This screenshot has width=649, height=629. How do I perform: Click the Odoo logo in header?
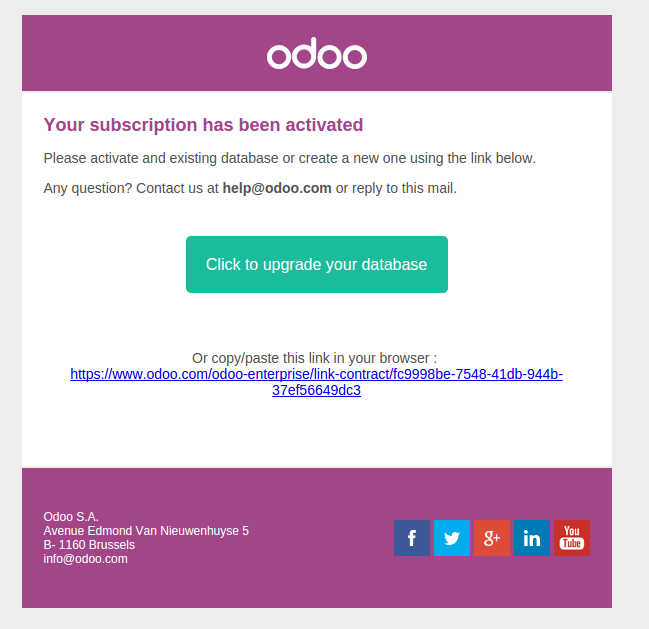317,55
